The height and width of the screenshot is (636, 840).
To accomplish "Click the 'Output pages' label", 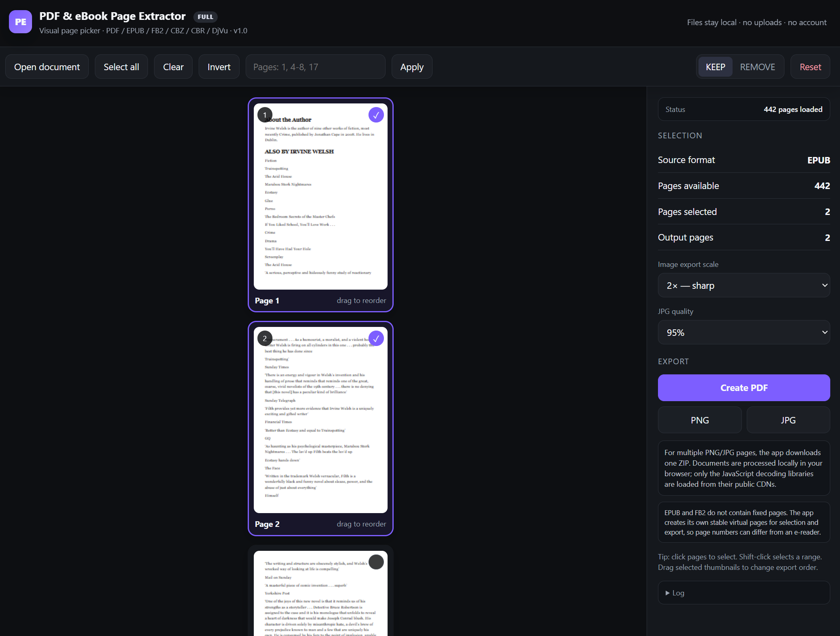I will click(686, 238).
